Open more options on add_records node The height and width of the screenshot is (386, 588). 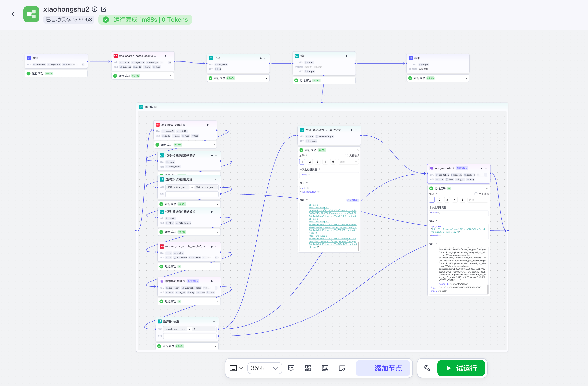[486, 168]
